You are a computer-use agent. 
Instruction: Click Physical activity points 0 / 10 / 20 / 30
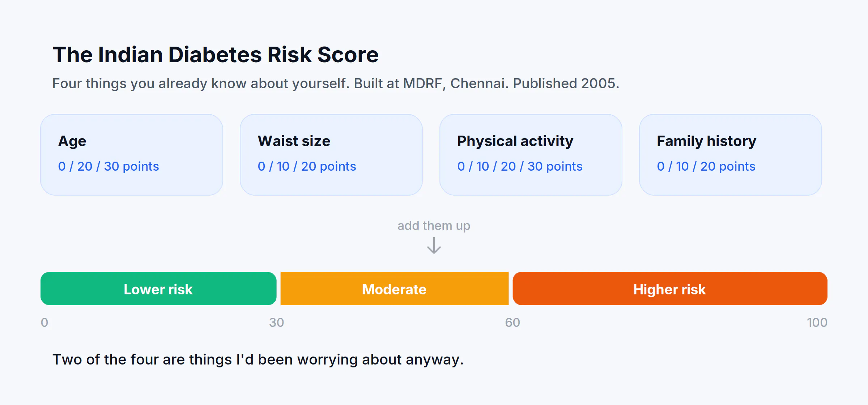[x=520, y=166]
